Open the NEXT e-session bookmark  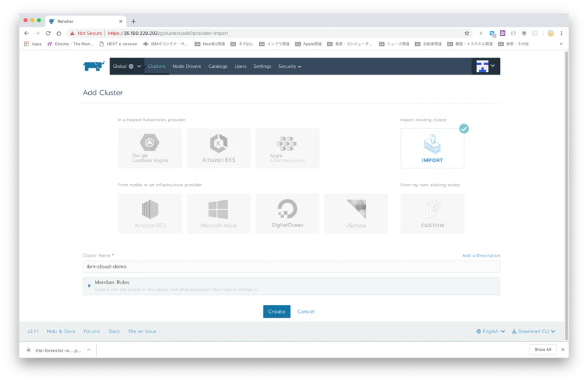pos(118,44)
